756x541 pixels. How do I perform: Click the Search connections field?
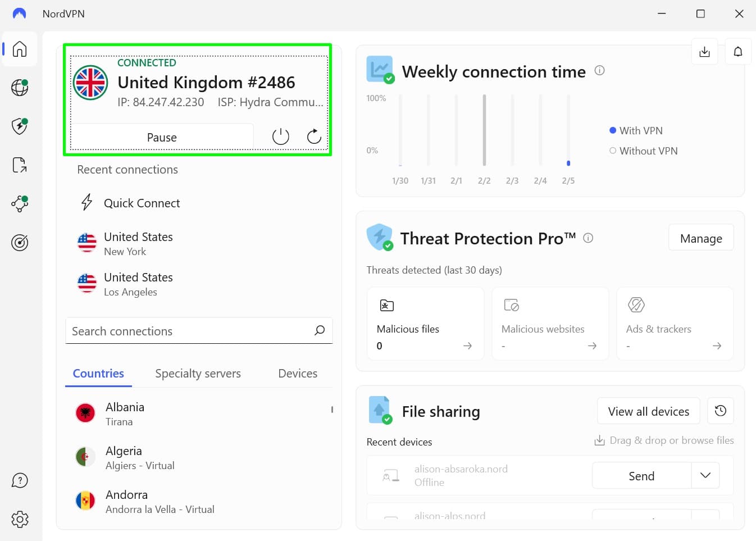[199, 331]
